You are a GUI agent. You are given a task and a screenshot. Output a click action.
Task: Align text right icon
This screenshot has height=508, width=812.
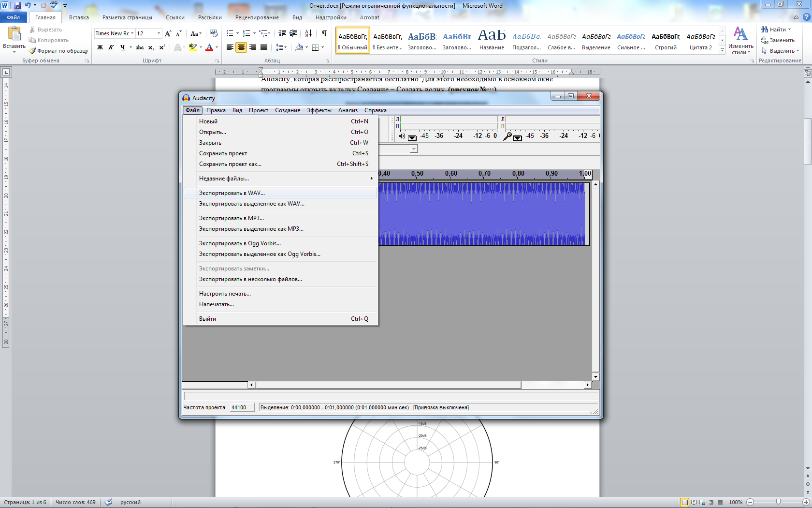(x=253, y=47)
